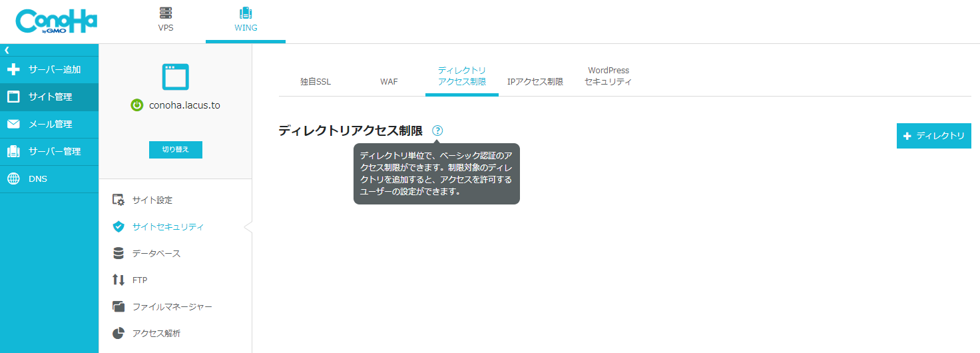Click the + ディレクトリ add button
This screenshot has width=980, height=353.
pyautogui.click(x=933, y=136)
